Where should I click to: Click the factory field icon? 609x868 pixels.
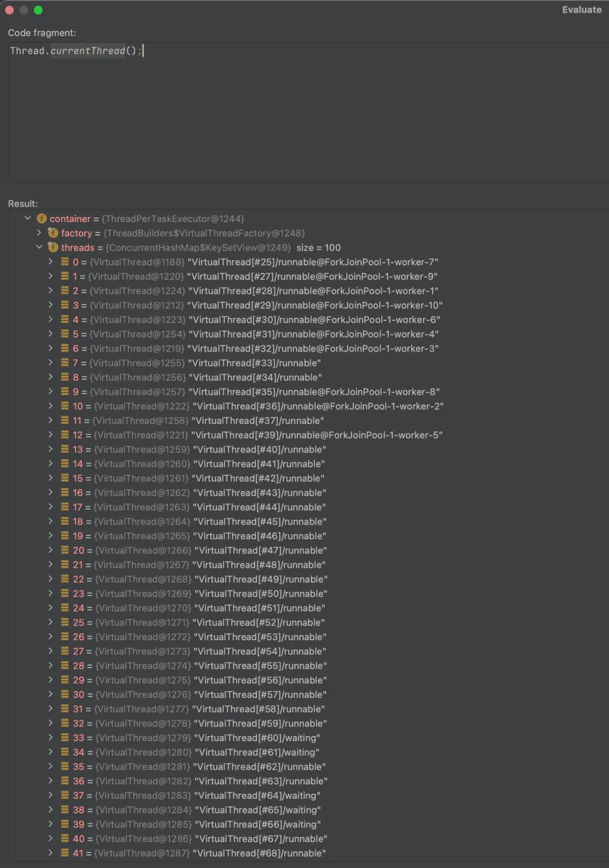point(53,233)
